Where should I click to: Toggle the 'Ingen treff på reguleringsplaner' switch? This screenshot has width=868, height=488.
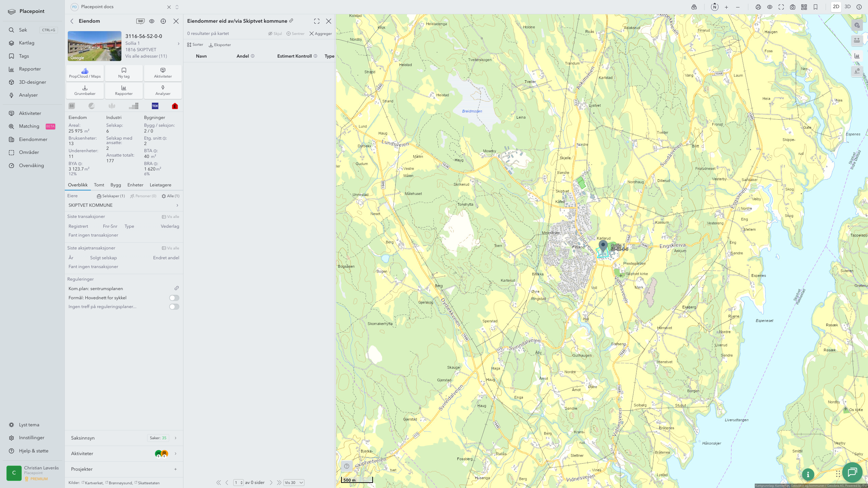(174, 307)
